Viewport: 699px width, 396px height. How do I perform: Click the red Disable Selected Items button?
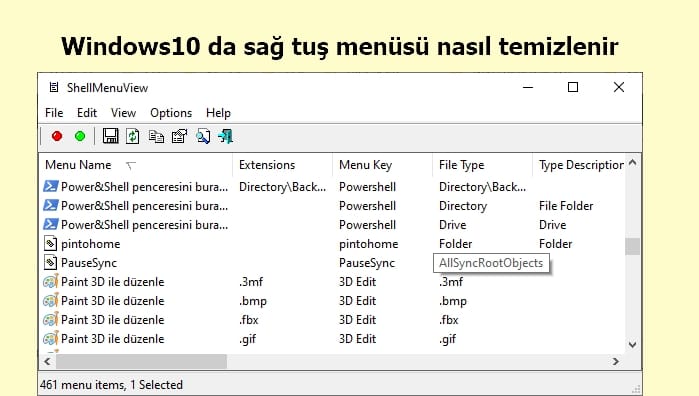tap(57, 136)
